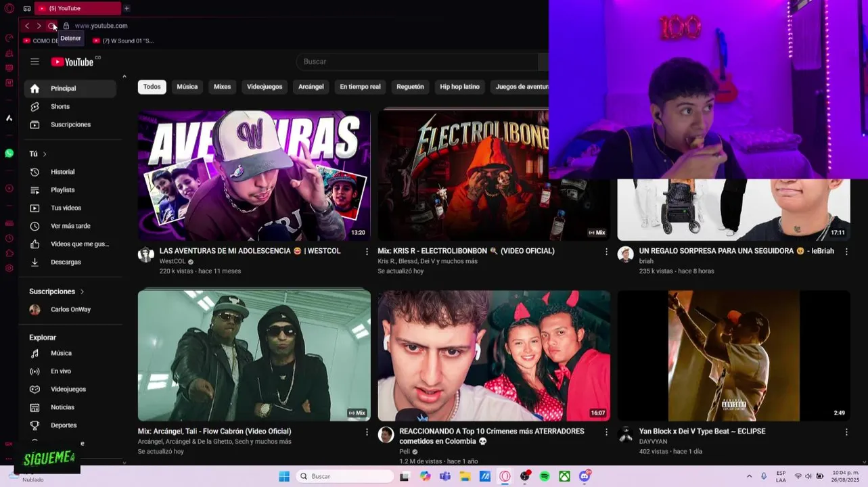Open options menu for Peli Crímenes video
Image resolution: width=868 pixels, height=487 pixels.
click(x=607, y=432)
